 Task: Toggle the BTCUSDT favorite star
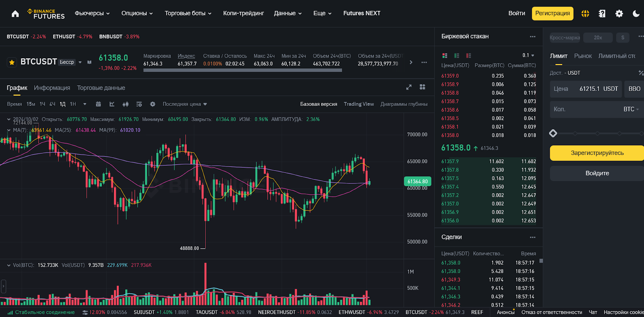[12, 62]
